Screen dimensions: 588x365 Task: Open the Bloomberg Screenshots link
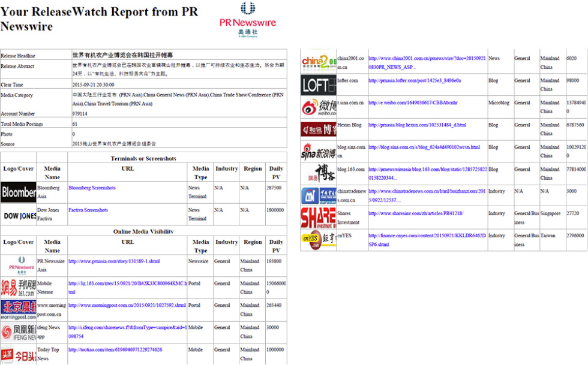pos(92,188)
